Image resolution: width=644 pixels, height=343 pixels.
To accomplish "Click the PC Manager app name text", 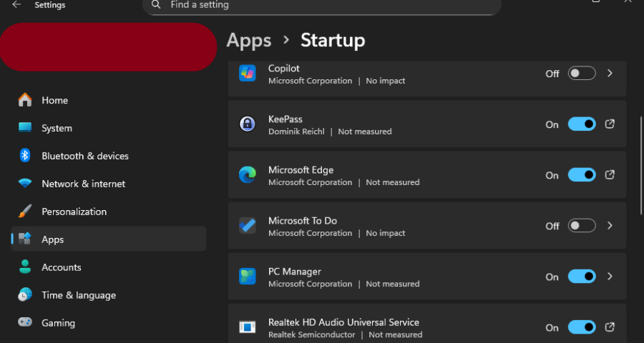I will pos(295,272).
